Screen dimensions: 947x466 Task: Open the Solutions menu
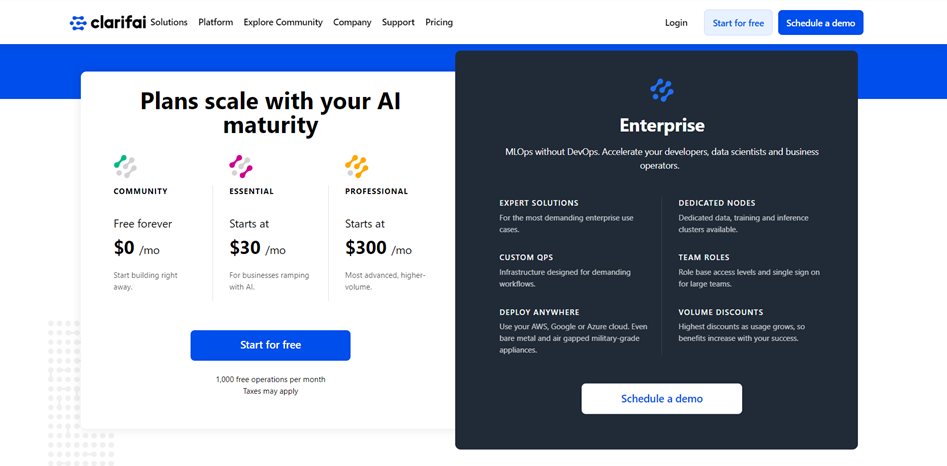tap(169, 22)
